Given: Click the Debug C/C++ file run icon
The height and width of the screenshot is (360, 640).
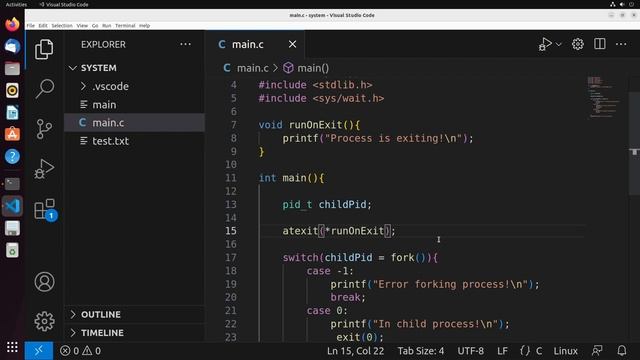Looking at the screenshot, I should [545, 44].
